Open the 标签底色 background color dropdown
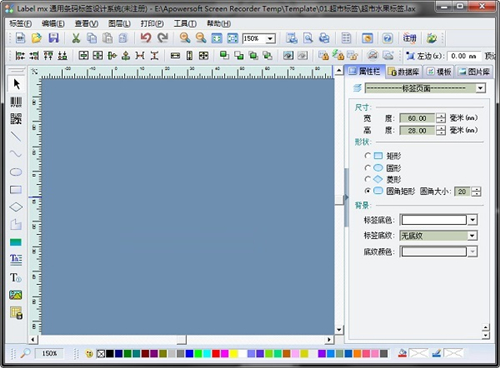The height and width of the screenshot is (368, 500). [x=473, y=220]
